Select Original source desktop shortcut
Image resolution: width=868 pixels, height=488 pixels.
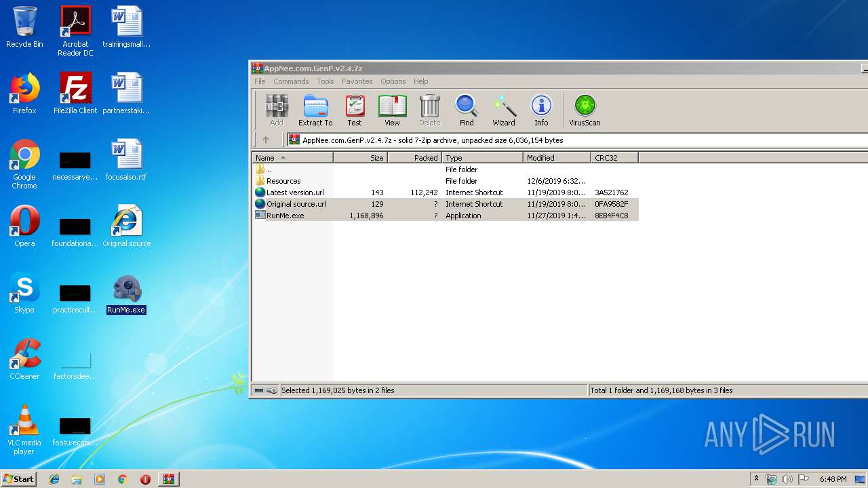(x=127, y=226)
